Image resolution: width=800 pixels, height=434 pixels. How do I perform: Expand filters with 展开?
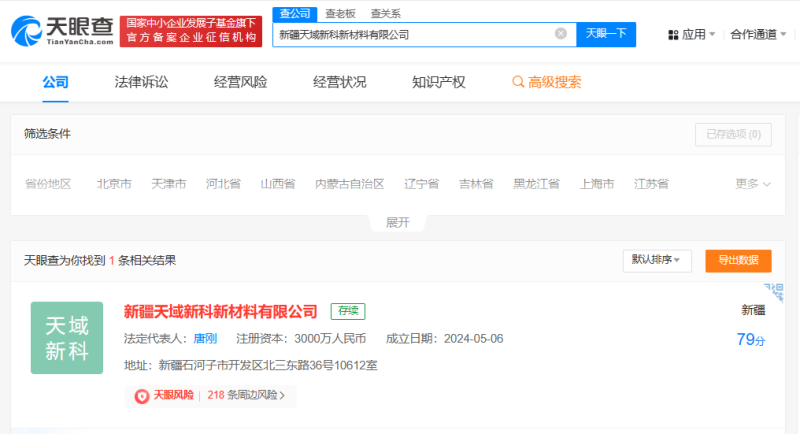[397, 222]
